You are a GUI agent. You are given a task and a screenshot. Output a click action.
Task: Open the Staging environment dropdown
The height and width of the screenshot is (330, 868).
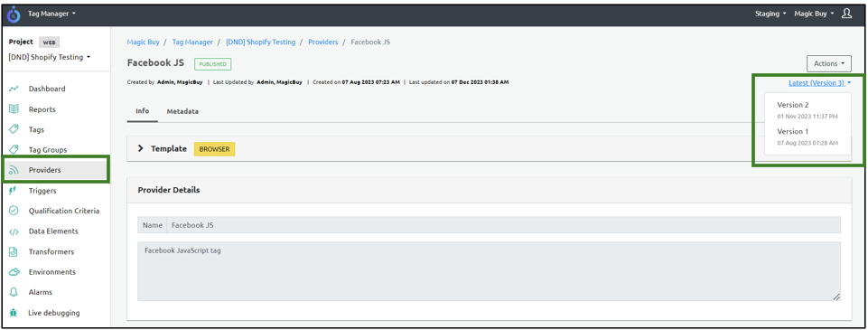770,14
